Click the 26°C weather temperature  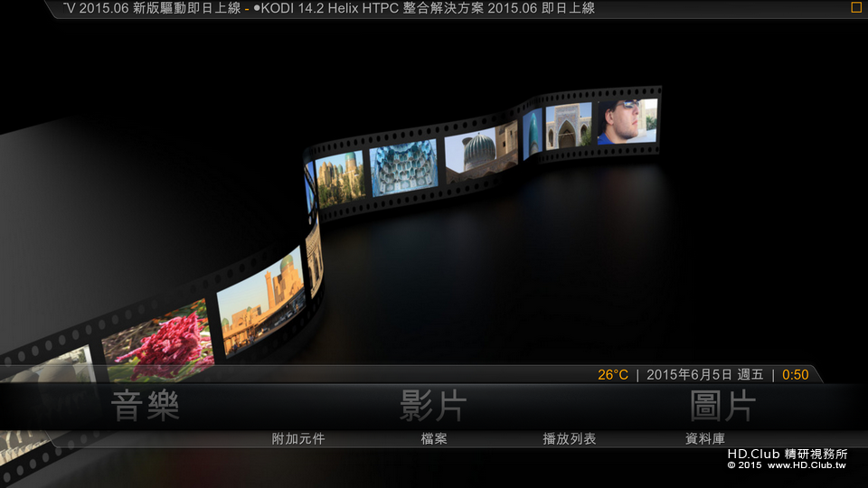point(613,374)
